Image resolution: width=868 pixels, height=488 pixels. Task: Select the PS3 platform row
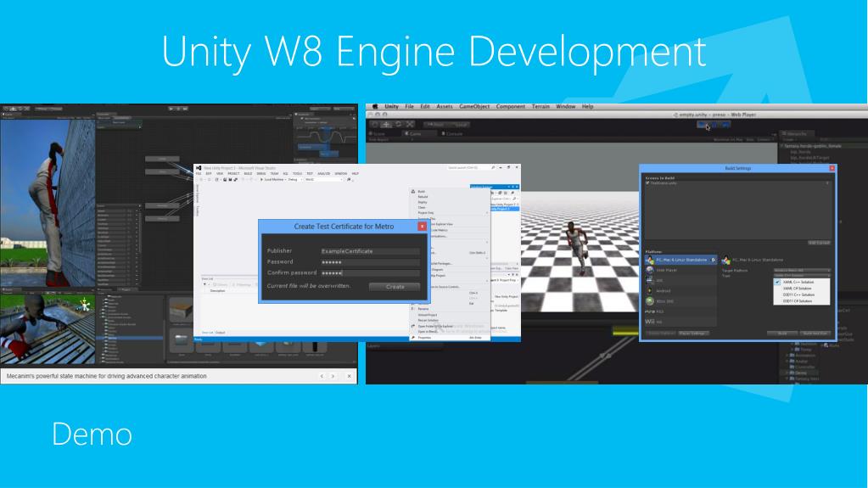click(680, 311)
